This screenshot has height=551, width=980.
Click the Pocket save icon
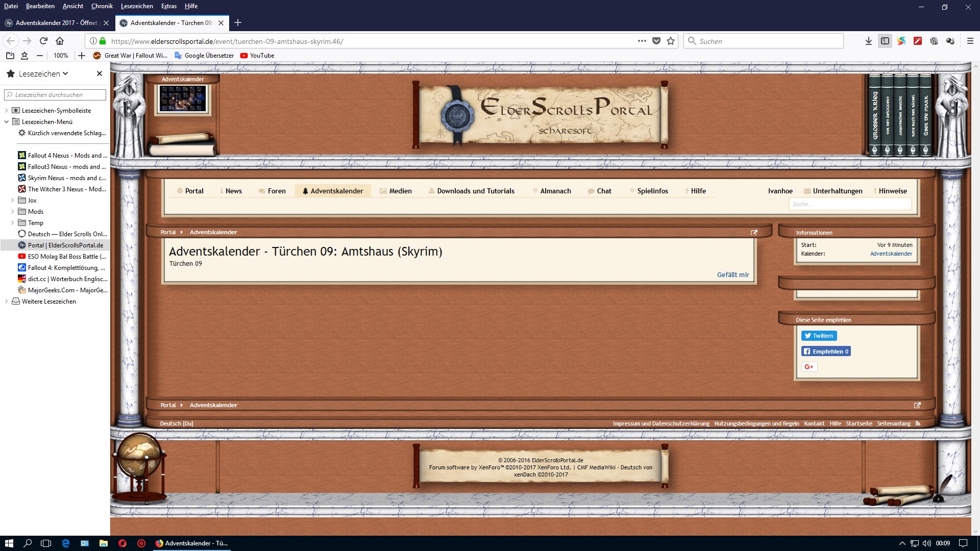pyautogui.click(x=656, y=41)
